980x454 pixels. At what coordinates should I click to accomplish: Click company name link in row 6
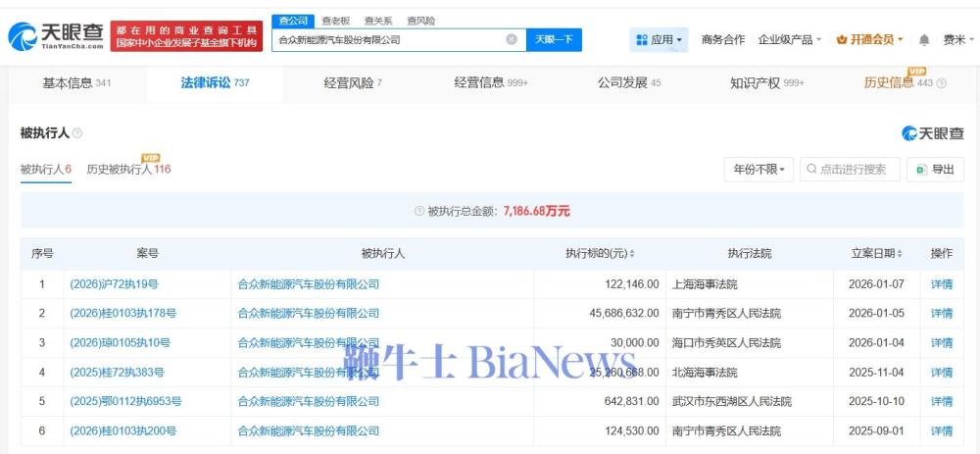point(308,430)
